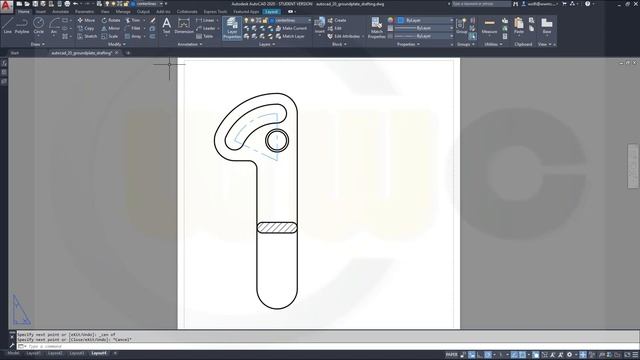Screen dimensions: 640x360
Task: Click Make Current layer button
Action: point(291,28)
